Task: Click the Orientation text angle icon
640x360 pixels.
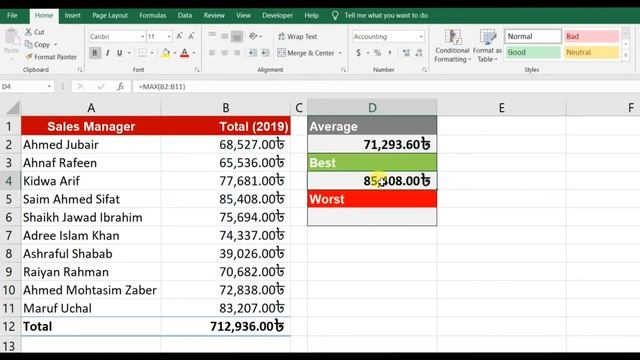Action: coord(253,36)
